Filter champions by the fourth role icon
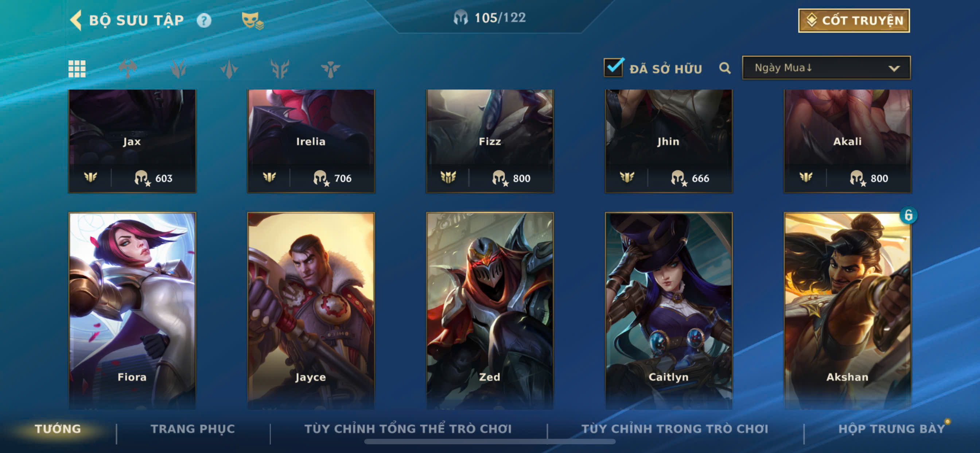 [x=280, y=69]
